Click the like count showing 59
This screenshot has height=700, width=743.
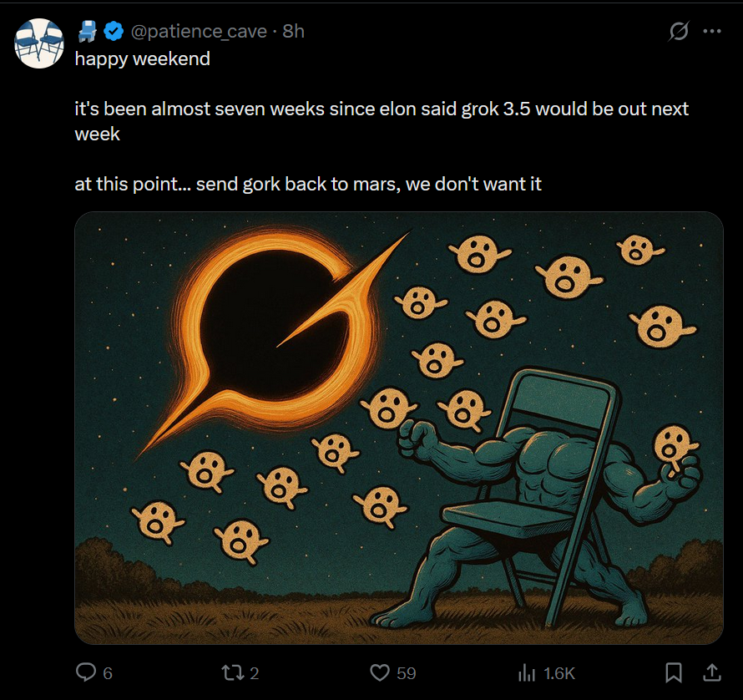point(407,673)
